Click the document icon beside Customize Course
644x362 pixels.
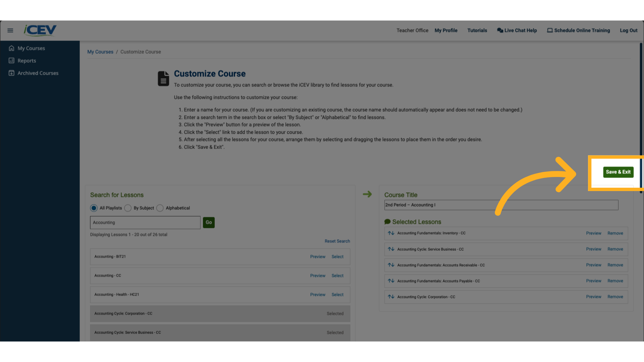point(163,78)
